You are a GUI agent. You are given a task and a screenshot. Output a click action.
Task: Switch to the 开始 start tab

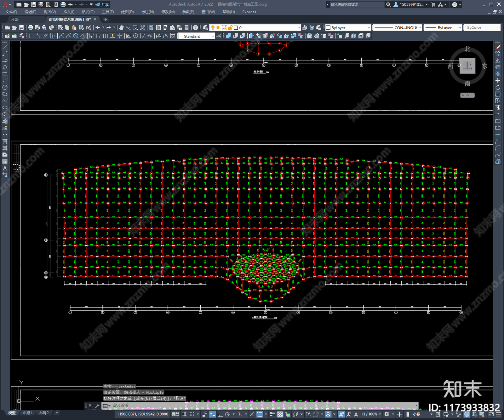click(x=15, y=20)
